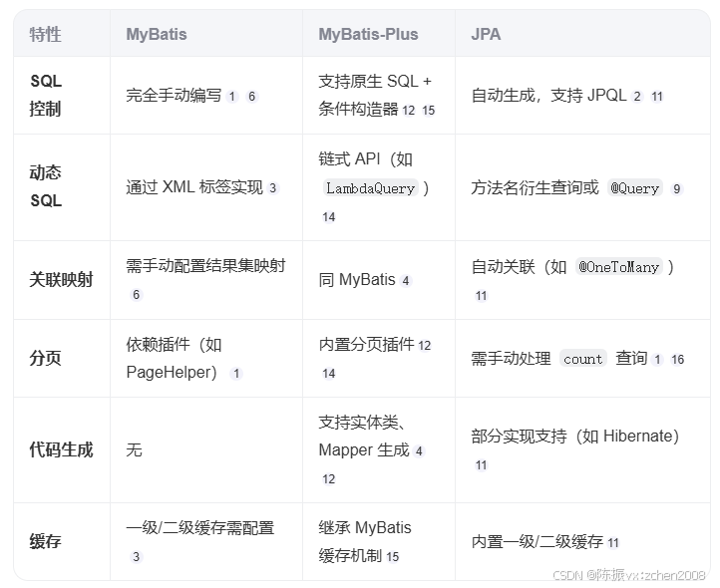Open citation 1 after count 查询

click(x=657, y=360)
